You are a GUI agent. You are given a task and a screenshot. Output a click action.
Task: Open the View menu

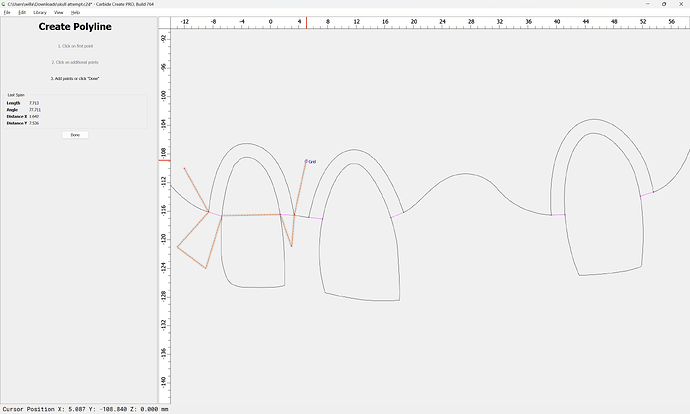pos(59,12)
